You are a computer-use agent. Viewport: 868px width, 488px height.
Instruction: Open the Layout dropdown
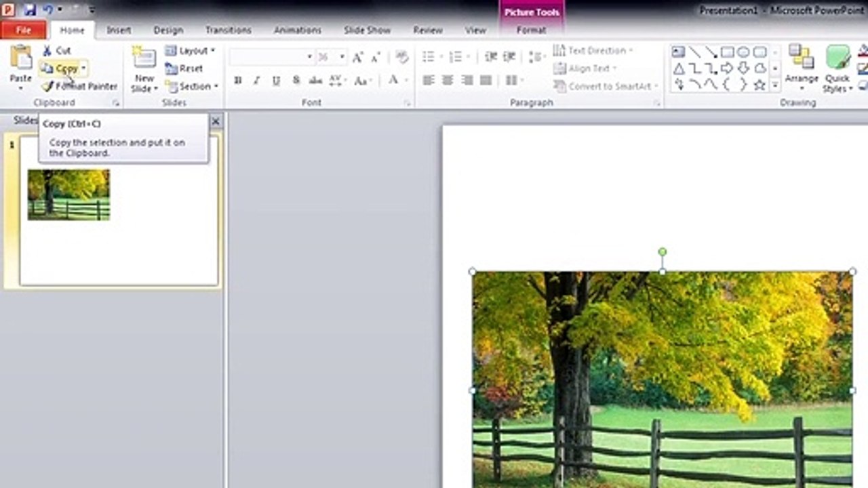[190, 51]
